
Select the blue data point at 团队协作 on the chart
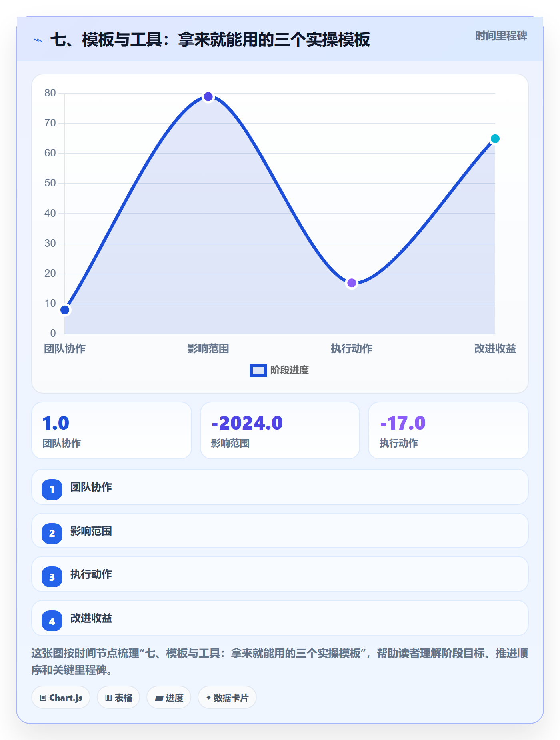coord(65,310)
